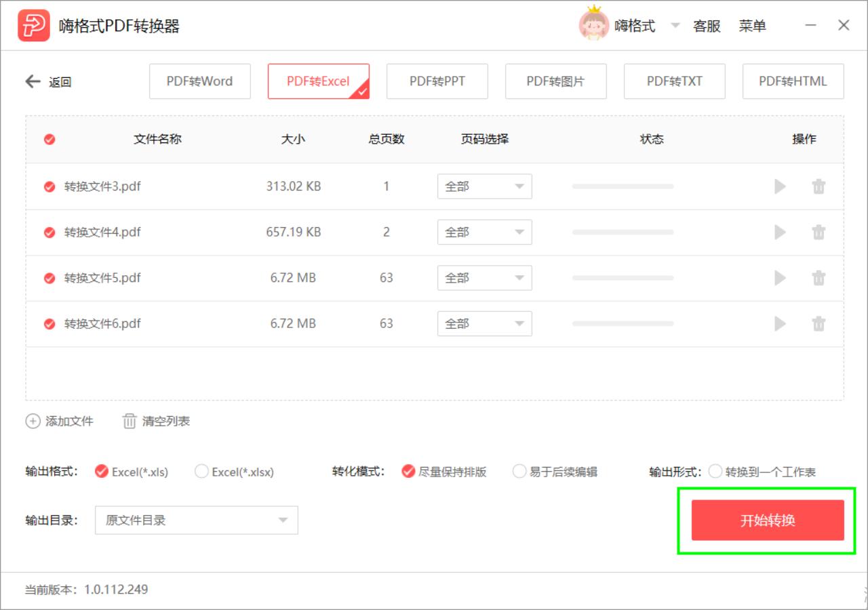Remove 转换文件6.pdf via its trash icon
868x610 pixels.
[818, 323]
